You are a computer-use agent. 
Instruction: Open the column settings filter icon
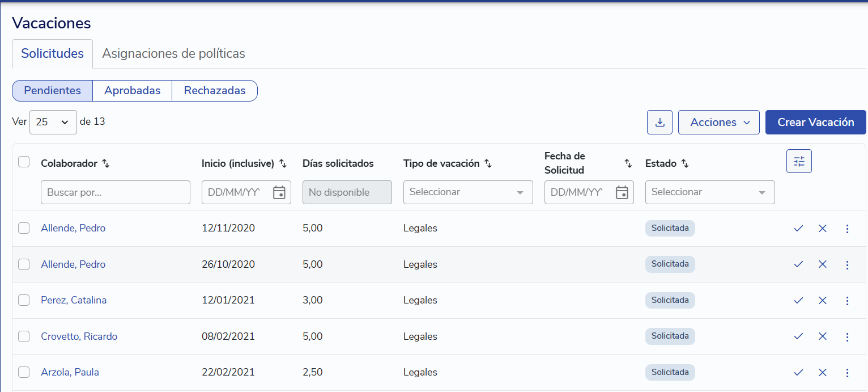coord(799,161)
